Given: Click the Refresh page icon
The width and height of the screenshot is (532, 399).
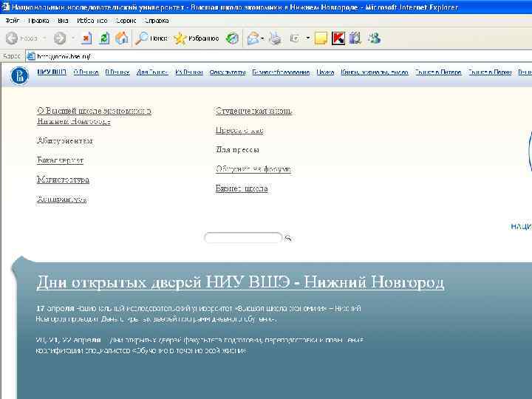Looking at the screenshot, I should point(104,38).
